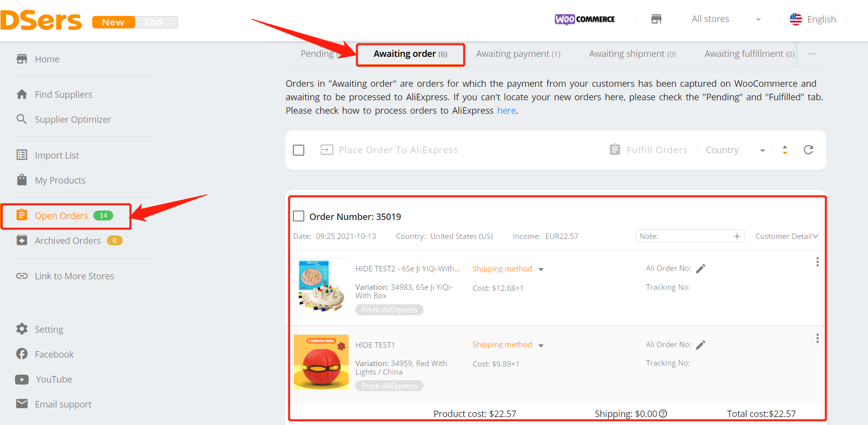Click the Setting gear icon
Viewport: 868px width, 425px height.
coord(22,329)
